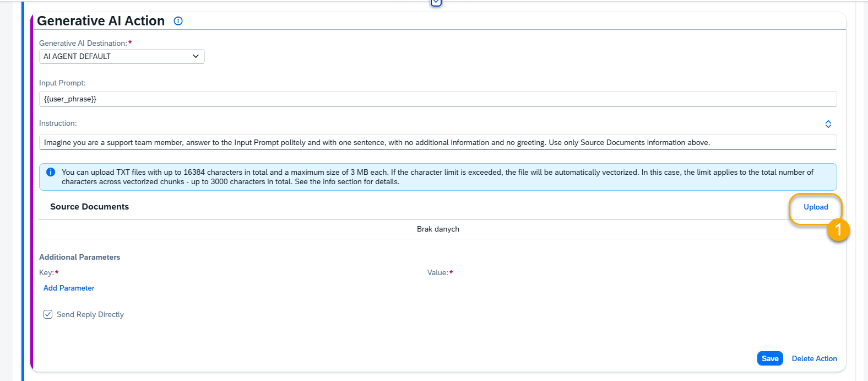Click the blue info icon in the TXT upload message
The height and width of the screenshot is (381, 868).
click(x=51, y=172)
